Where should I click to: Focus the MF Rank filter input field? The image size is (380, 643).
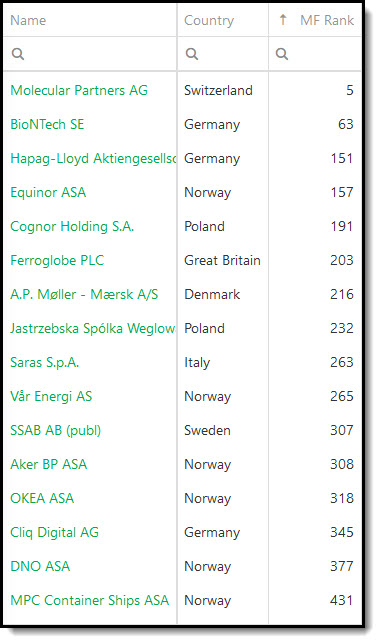coord(315,54)
